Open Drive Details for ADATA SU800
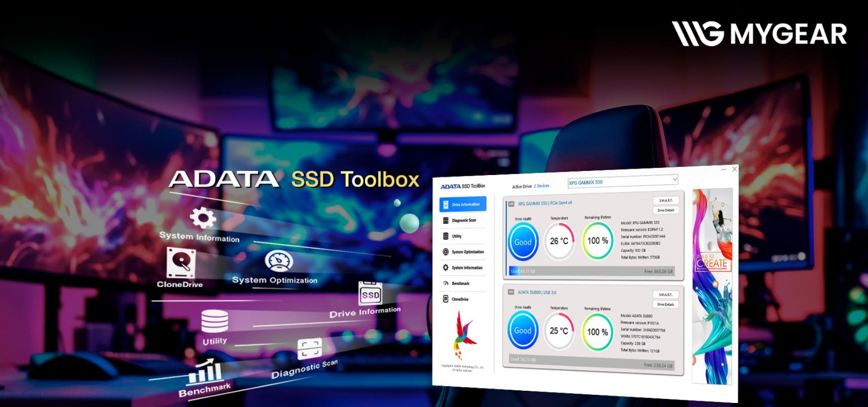This screenshot has width=868, height=407. (x=665, y=304)
